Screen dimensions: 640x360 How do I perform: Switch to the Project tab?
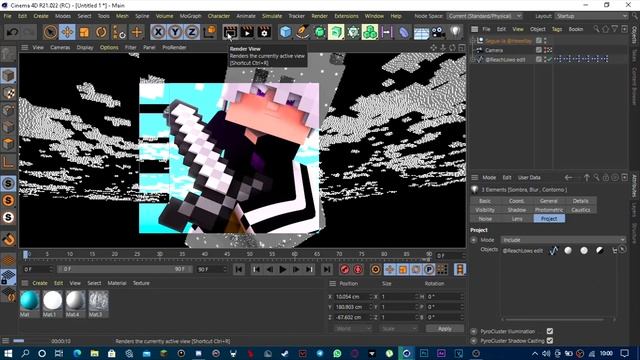coord(549,219)
